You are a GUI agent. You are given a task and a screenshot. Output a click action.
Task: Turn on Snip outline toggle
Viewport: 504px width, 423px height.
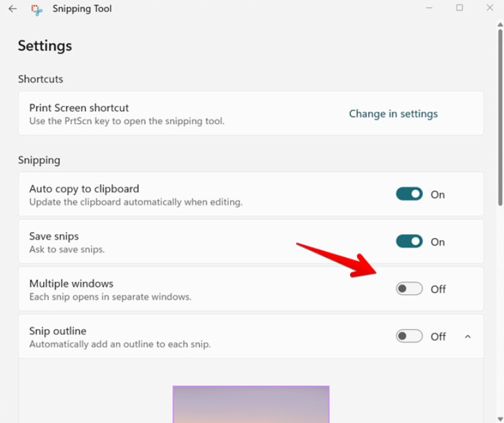pos(409,336)
